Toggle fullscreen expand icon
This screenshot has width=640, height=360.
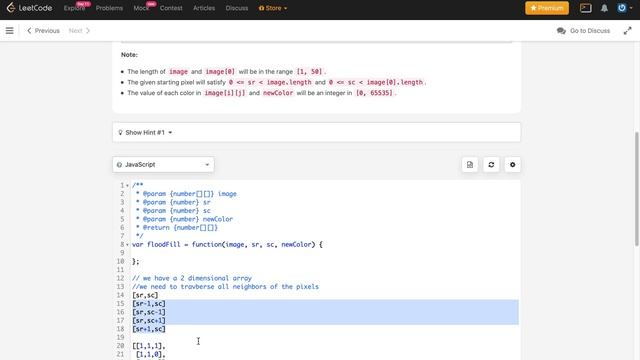[x=627, y=31]
